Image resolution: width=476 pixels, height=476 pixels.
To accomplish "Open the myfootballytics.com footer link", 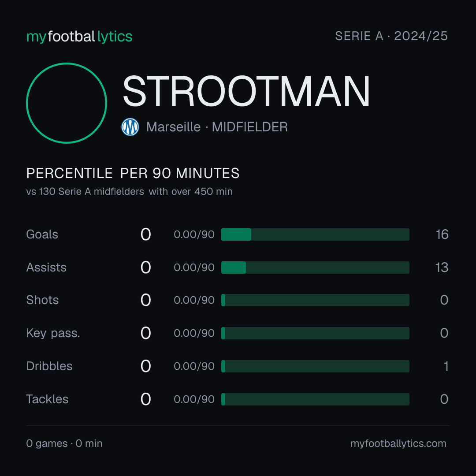I will [x=398, y=443].
